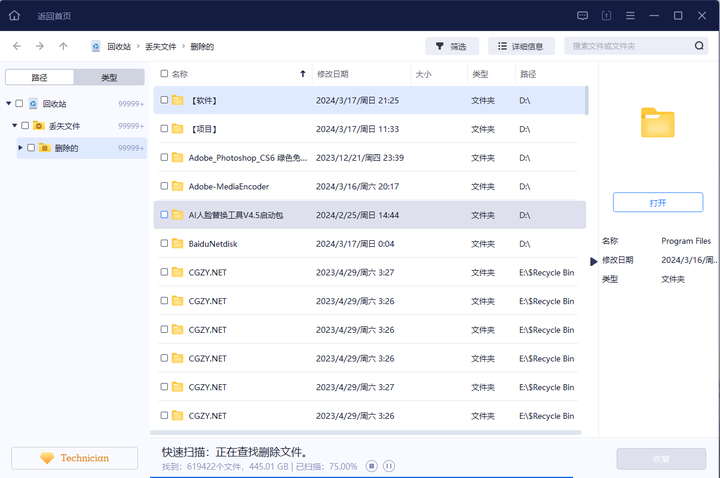Switch to the 类型 tab
The image size is (720, 478).
109,77
